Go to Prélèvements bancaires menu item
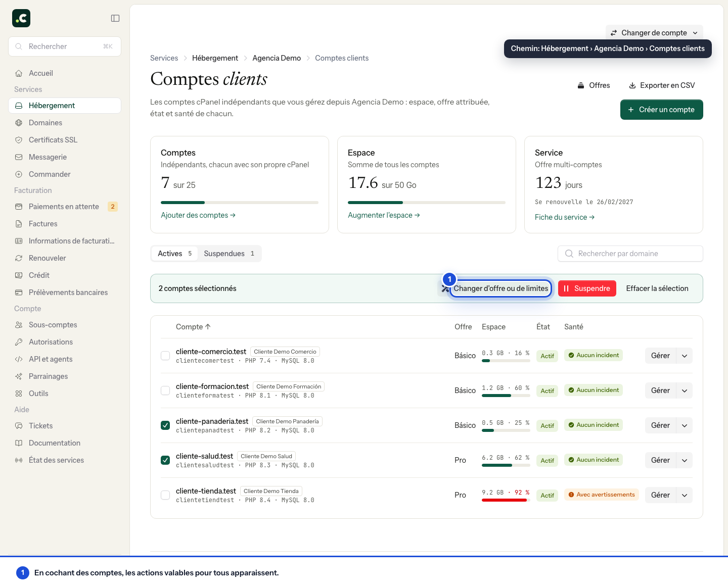The width and height of the screenshot is (728, 588). tap(65, 292)
